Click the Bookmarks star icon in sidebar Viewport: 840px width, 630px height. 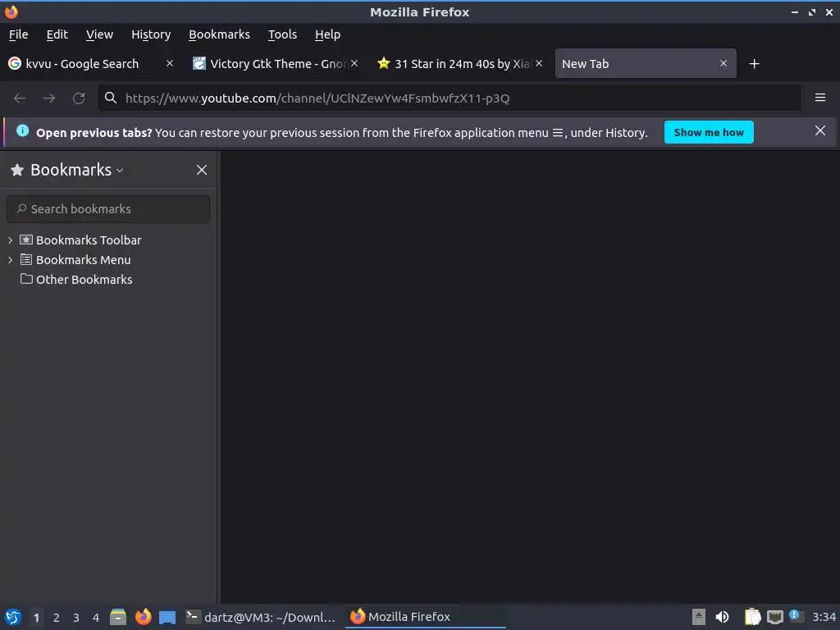coord(17,170)
